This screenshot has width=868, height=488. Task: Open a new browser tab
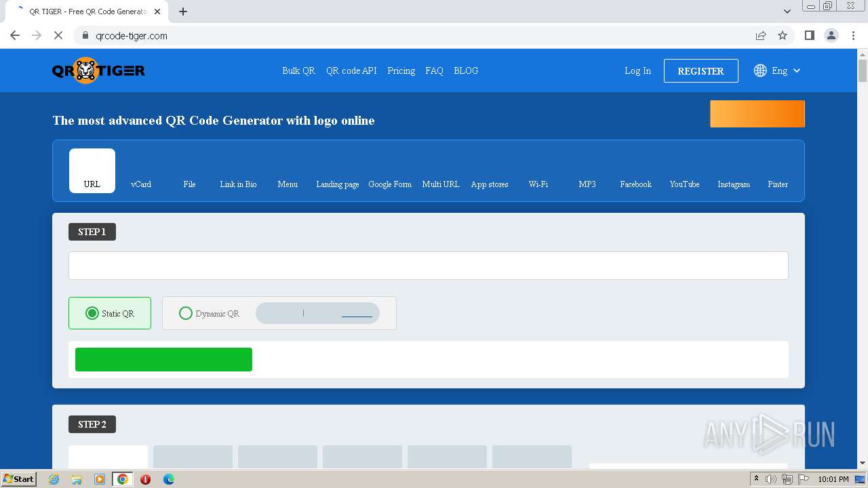point(183,12)
